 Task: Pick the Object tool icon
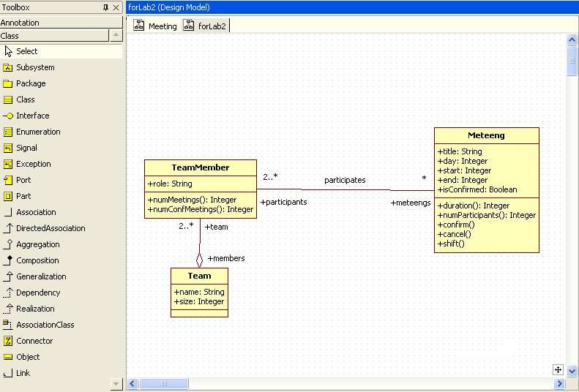click(x=8, y=357)
